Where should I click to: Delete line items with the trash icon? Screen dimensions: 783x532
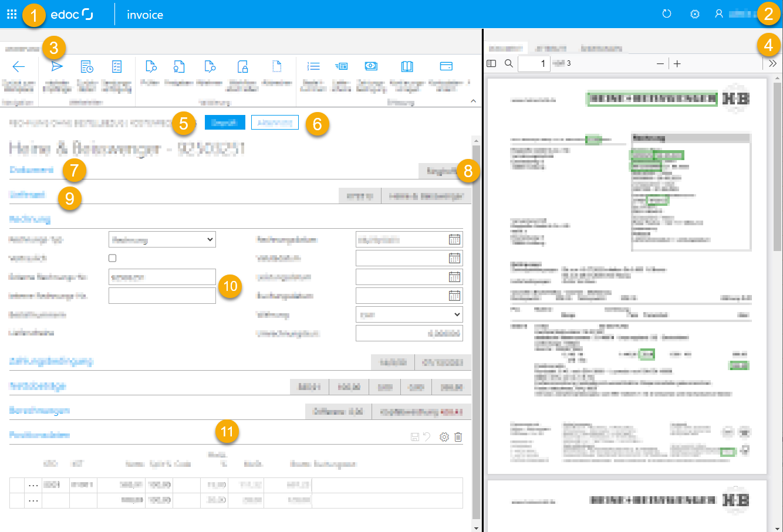(458, 437)
